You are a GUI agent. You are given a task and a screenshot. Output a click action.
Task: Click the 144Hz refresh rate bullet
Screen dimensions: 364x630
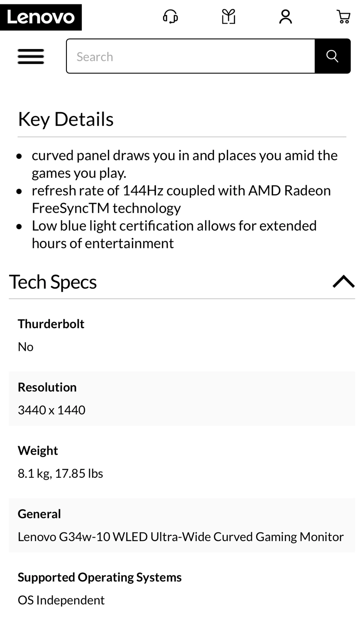[x=181, y=199]
